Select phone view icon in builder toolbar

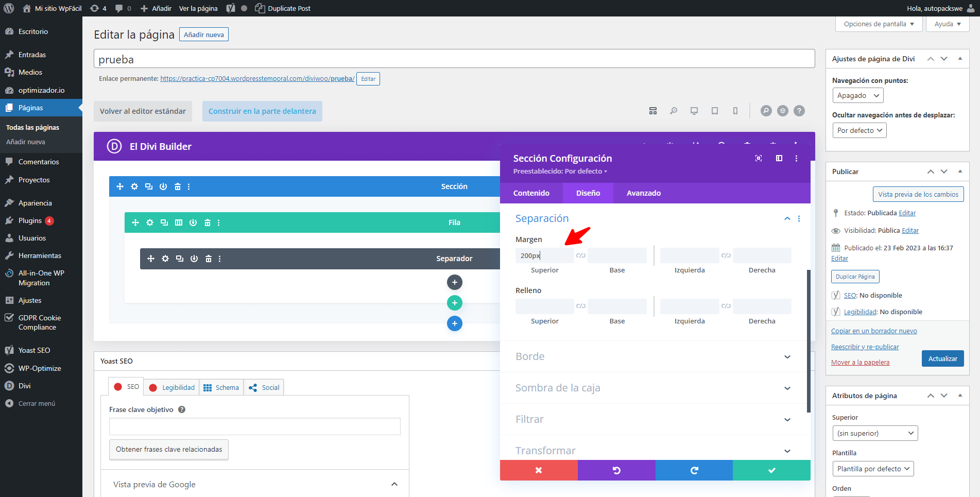735,111
